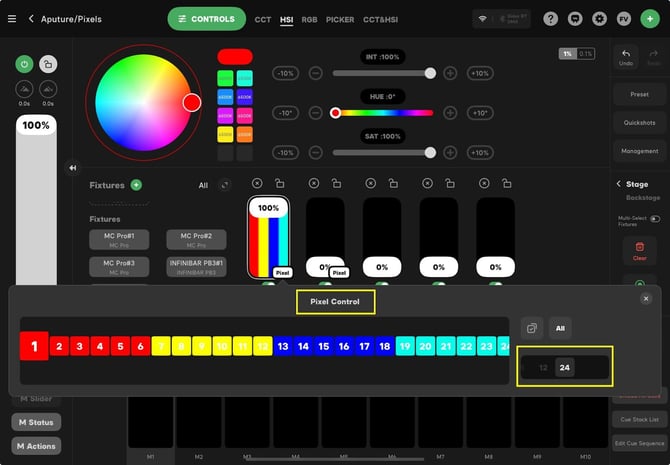Collapse the Stage section chevron
The height and width of the screenshot is (465, 670).
[x=618, y=184]
